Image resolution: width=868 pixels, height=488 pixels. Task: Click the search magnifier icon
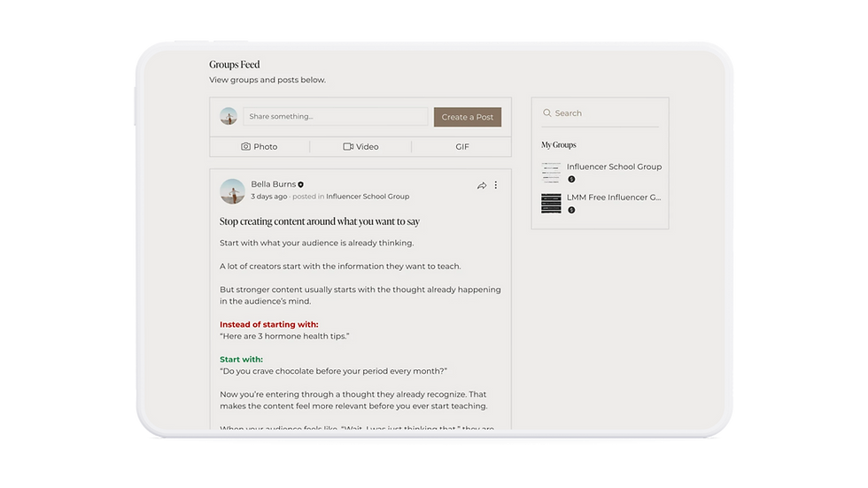(547, 112)
